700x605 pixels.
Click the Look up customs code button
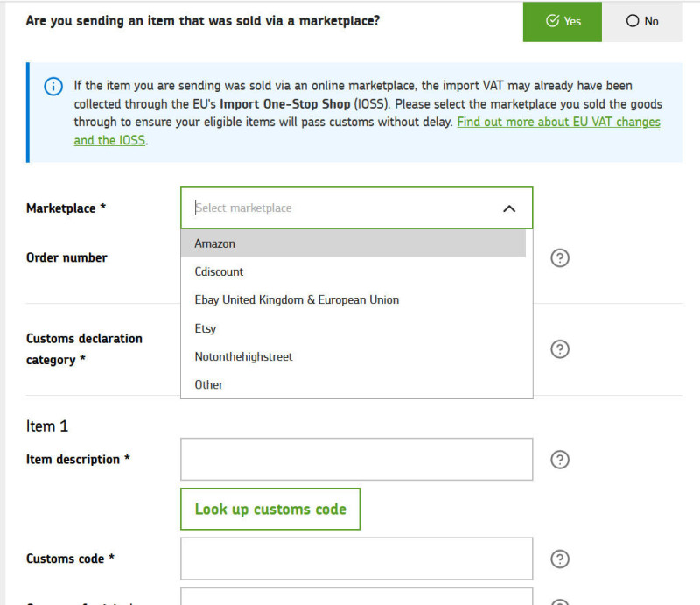[x=270, y=509]
